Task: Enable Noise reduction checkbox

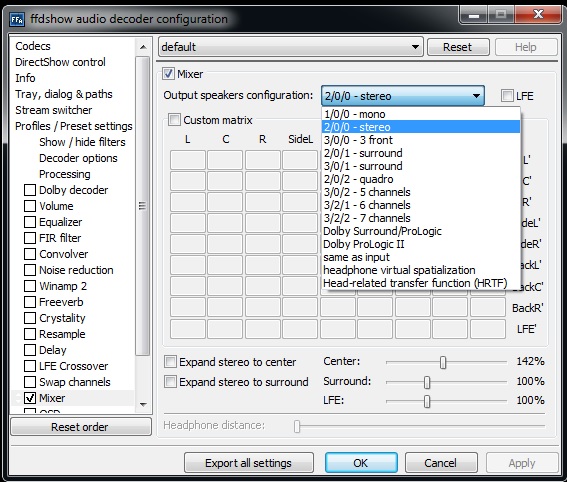Action: coord(30,270)
